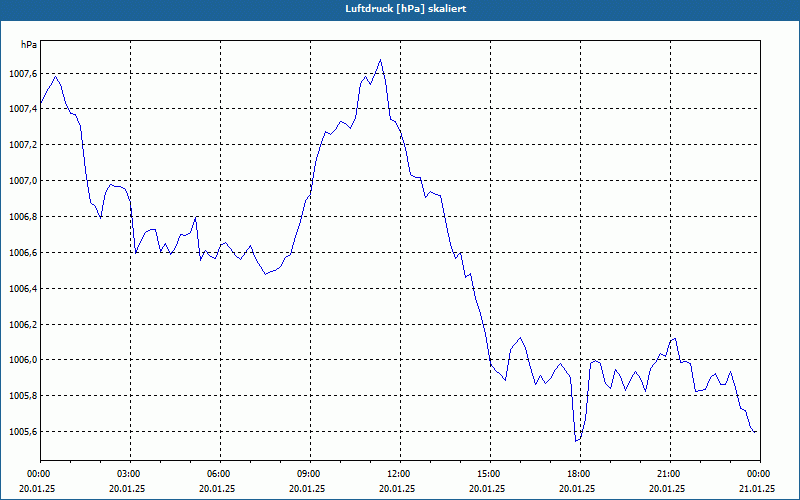Click the 1006,0 y-axis label
800x500 pixels.
pos(23,360)
